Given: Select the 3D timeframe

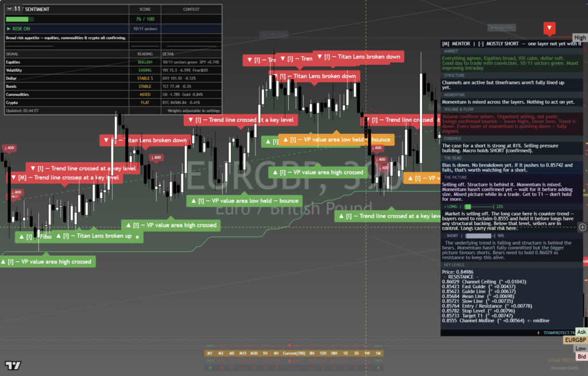Looking at the screenshot, I should (356, 353).
